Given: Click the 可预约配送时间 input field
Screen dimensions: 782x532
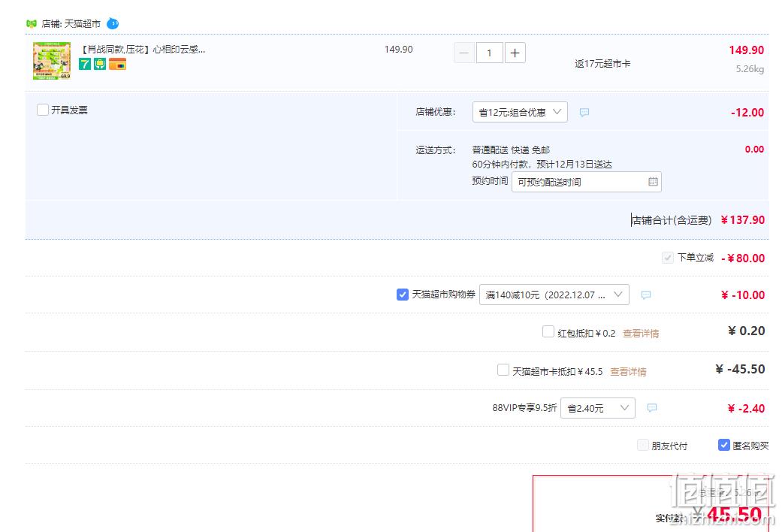Looking at the screenshot, I should pos(587,182).
